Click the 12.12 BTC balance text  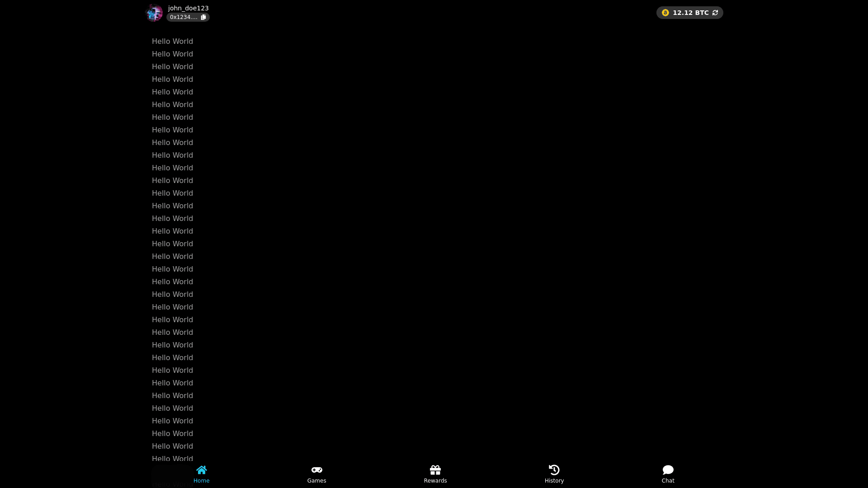coord(691,13)
